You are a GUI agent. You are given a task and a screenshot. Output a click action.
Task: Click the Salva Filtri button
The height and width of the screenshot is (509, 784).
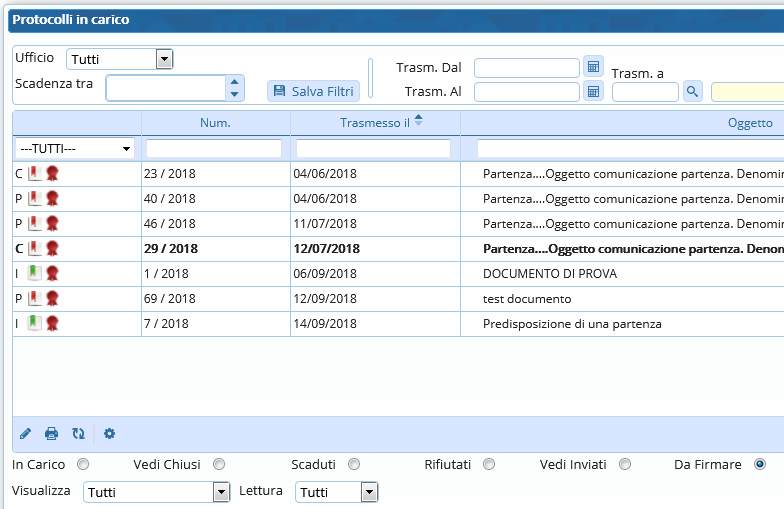coord(313,91)
